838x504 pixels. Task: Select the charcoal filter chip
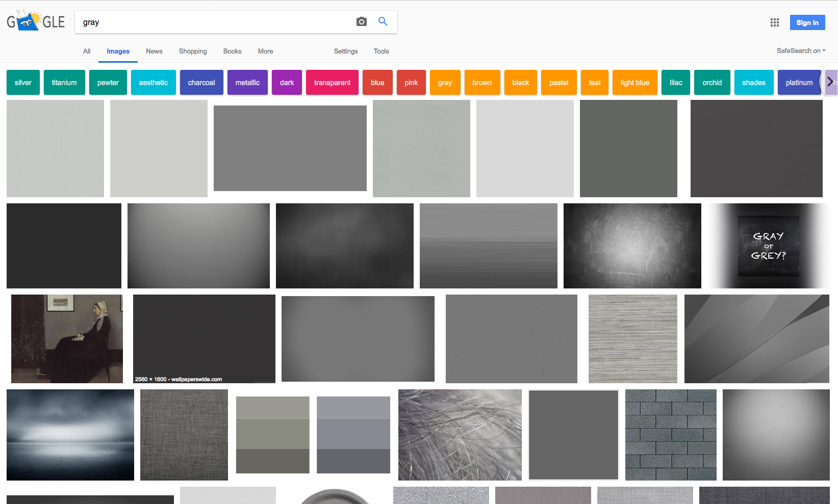point(201,83)
